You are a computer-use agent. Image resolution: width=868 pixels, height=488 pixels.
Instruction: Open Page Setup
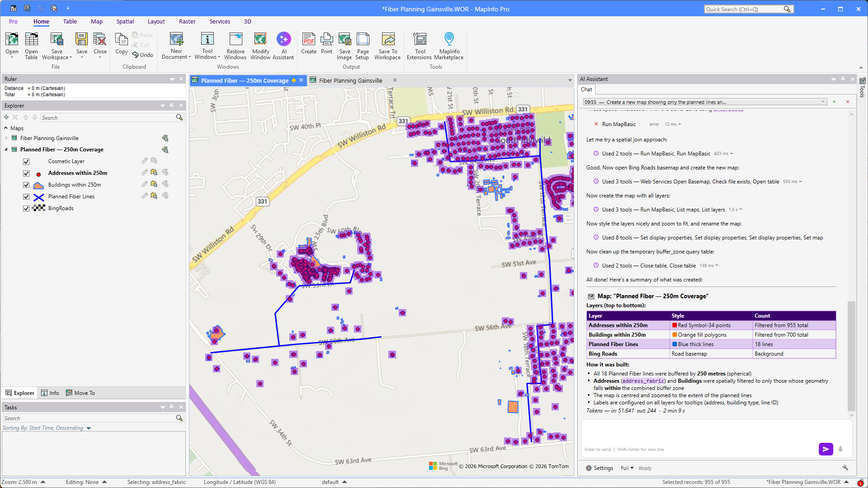(x=363, y=46)
